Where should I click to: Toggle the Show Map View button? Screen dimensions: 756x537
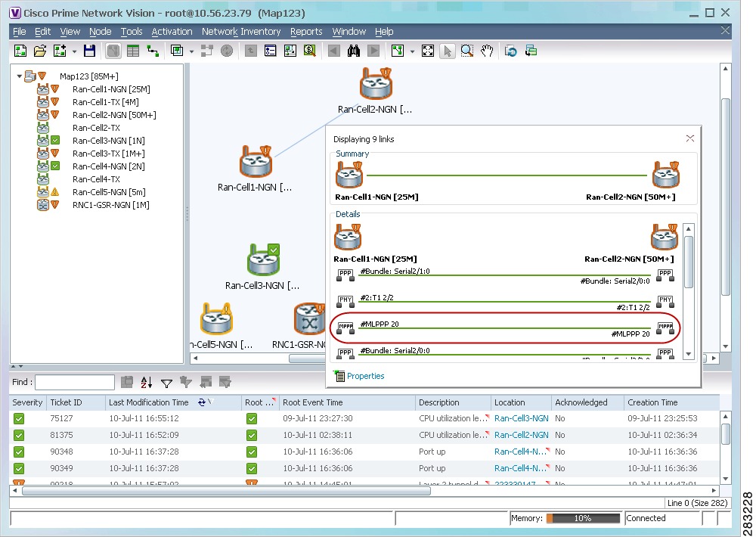tap(113, 51)
